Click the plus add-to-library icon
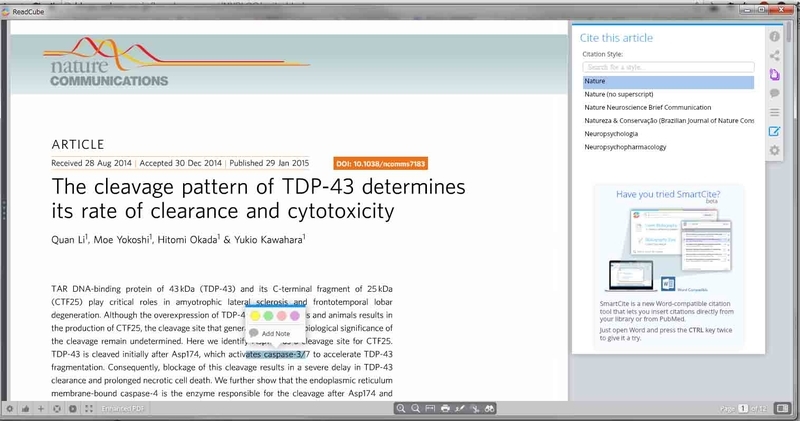Image resolution: width=800 pixels, height=421 pixels. (x=41, y=409)
